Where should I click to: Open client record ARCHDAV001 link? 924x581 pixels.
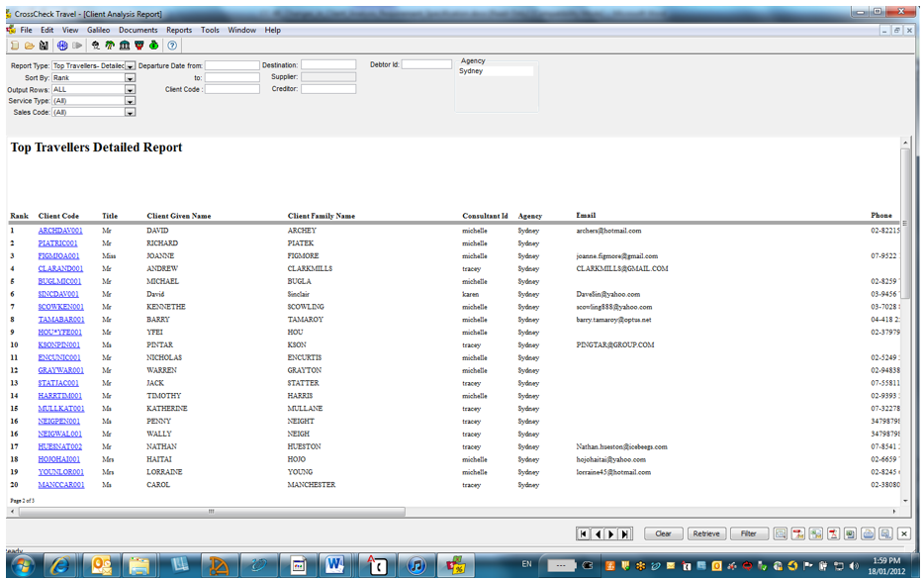[x=60, y=230]
